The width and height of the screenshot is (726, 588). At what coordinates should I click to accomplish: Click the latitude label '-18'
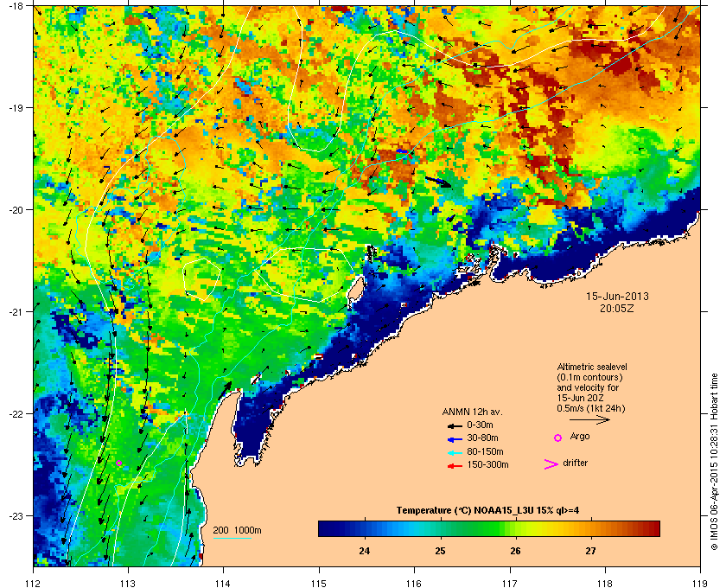[x=16, y=5]
